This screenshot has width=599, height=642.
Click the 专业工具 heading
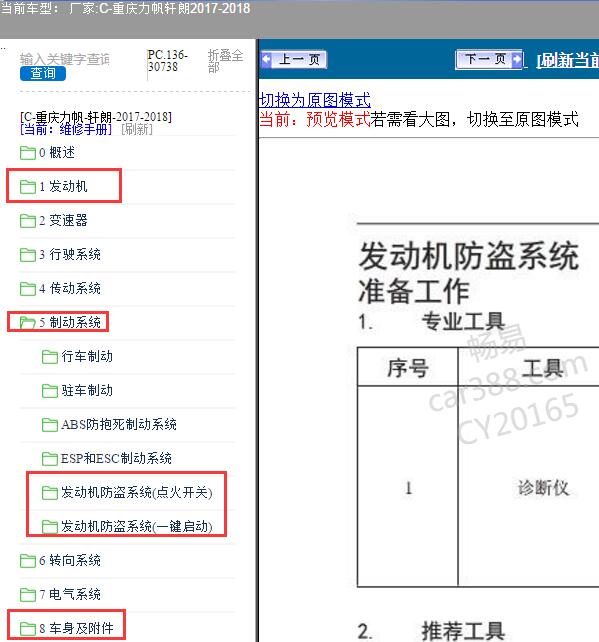tap(463, 321)
